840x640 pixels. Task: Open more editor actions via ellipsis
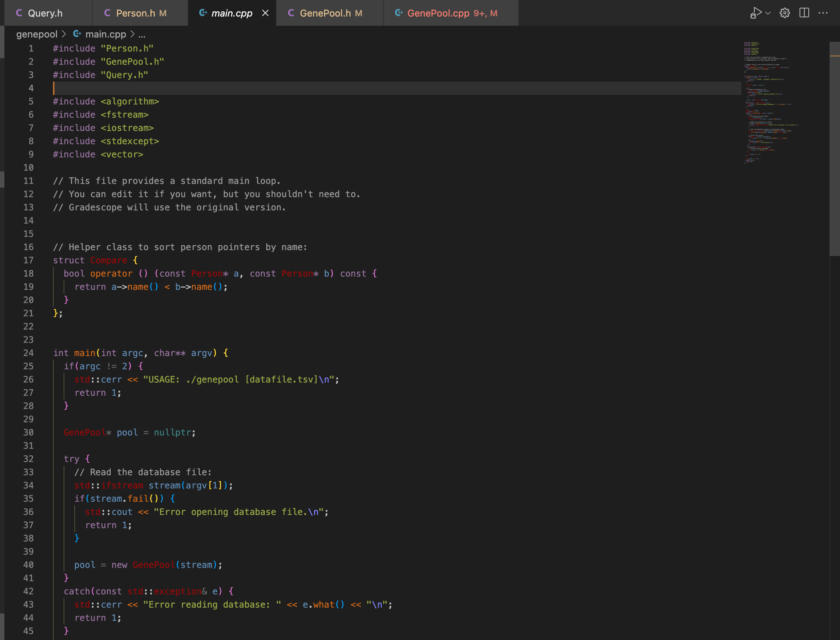(x=824, y=13)
